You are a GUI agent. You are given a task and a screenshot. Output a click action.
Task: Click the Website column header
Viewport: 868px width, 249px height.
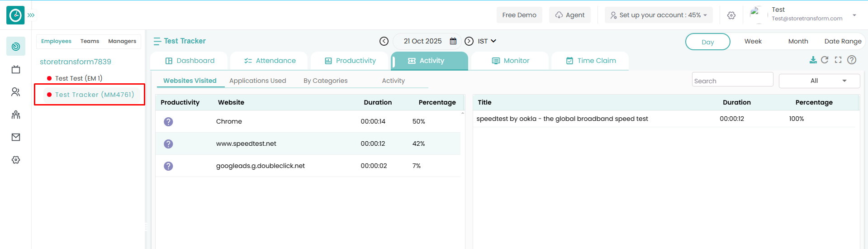(x=231, y=102)
